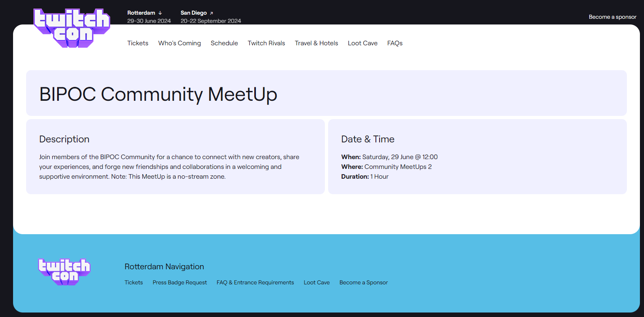Image resolution: width=644 pixels, height=317 pixels.
Task: Select the Rotterdam event location
Action: 141,13
